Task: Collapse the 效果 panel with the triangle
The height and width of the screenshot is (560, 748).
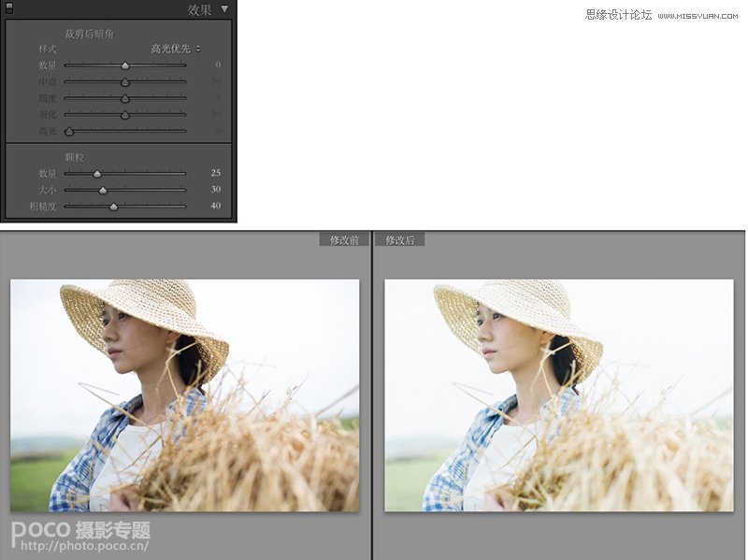Action: [x=224, y=10]
